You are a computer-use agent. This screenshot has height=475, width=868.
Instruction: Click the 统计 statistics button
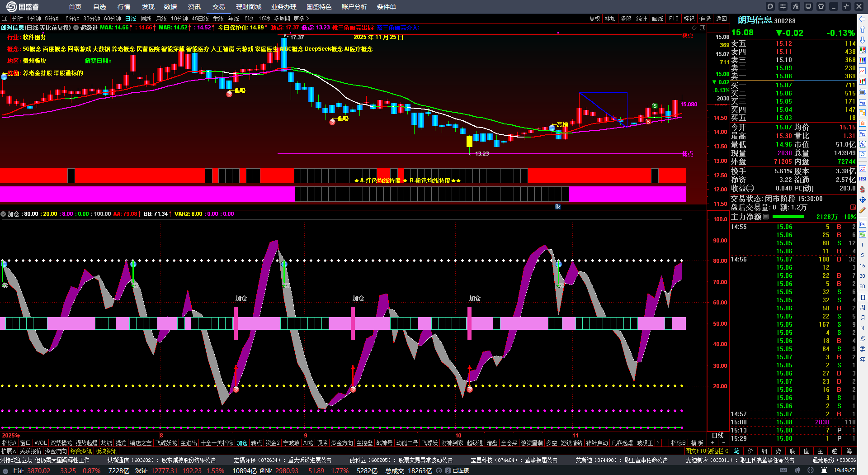point(642,19)
